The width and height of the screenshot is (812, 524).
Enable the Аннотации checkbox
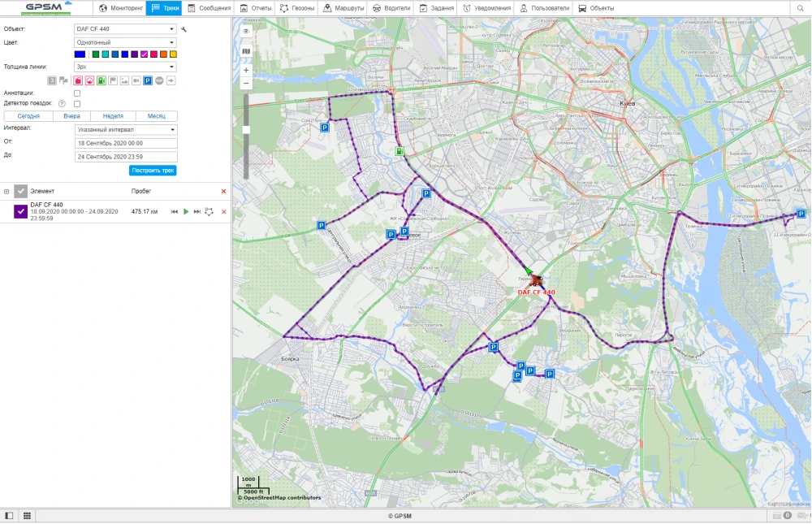(77, 93)
